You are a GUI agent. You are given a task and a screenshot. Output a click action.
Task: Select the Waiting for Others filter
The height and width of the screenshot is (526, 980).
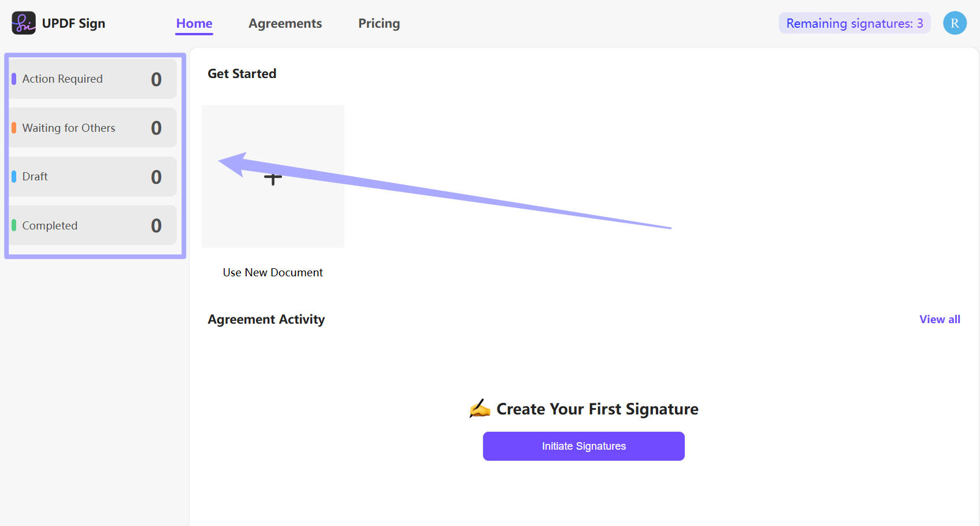[92, 127]
